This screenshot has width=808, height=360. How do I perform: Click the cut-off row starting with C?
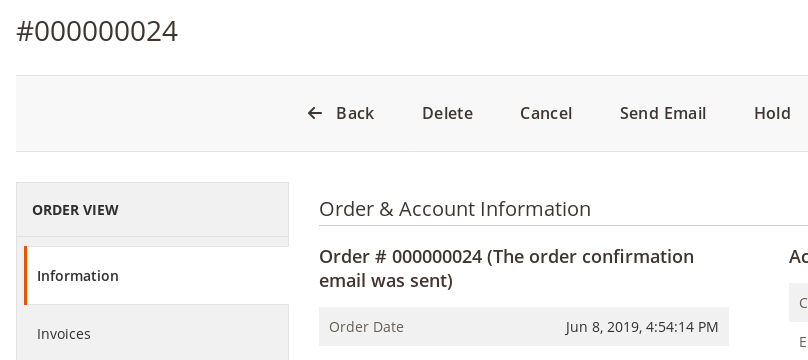tap(798, 302)
